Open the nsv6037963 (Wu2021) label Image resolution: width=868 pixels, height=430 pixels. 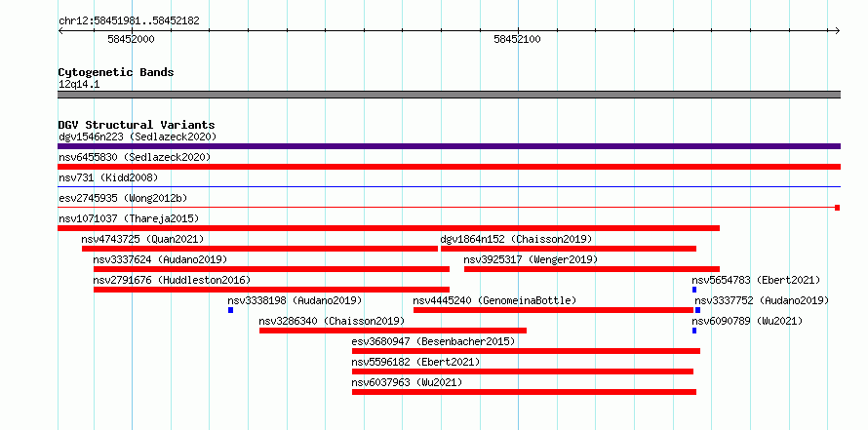pyautogui.click(x=407, y=382)
